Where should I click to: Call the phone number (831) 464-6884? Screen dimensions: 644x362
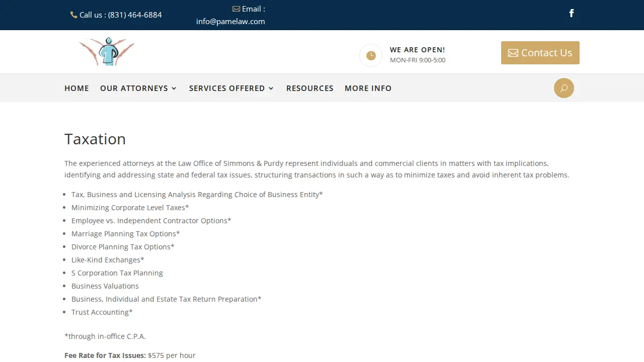pyautogui.click(x=135, y=15)
